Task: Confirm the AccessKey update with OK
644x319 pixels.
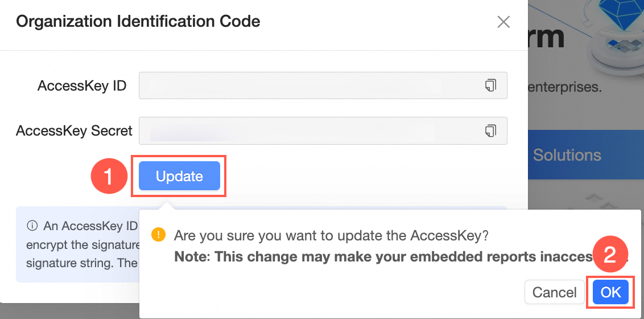Action: (610, 292)
